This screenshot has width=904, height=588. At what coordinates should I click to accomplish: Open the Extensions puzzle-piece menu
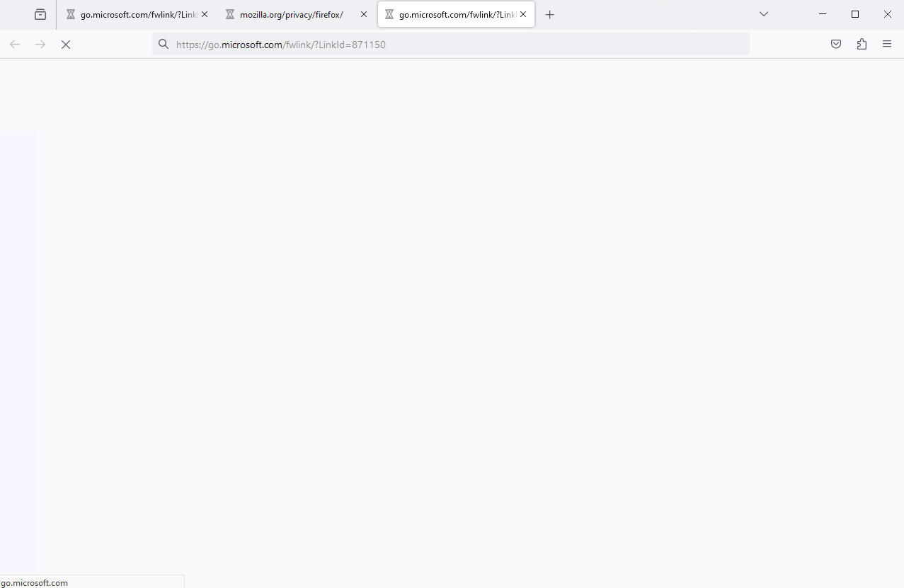click(x=862, y=45)
